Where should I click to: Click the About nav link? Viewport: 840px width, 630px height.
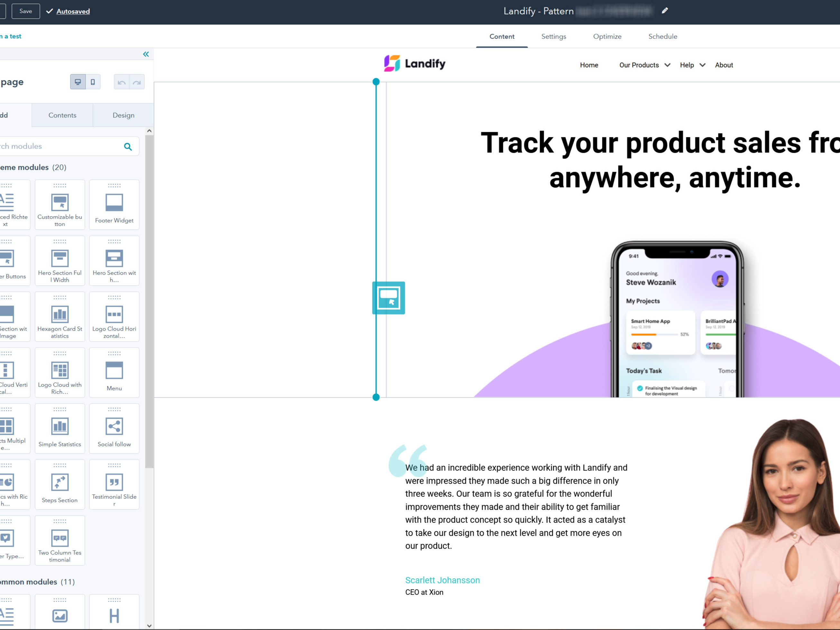(x=724, y=65)
